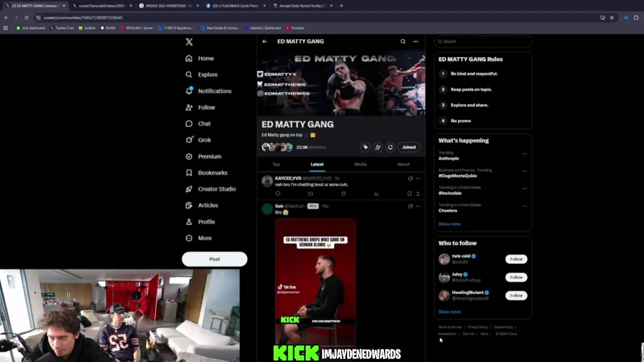Image resolution: width=644 pixels, height=362 pixels.
Task: Open KAYCEE_VVD's profile avatar
Action: (x=267, y=180)
